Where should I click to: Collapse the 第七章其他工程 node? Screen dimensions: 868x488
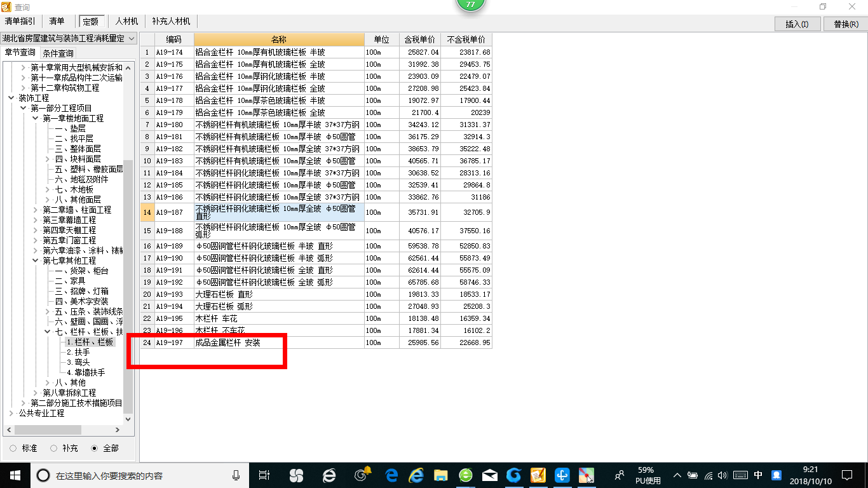(x=36, y=261)
